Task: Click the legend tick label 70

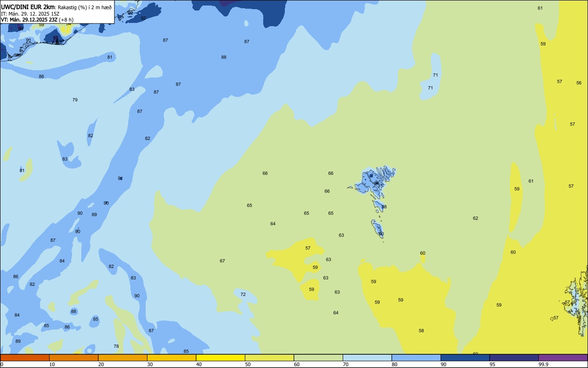Action: 346,364
